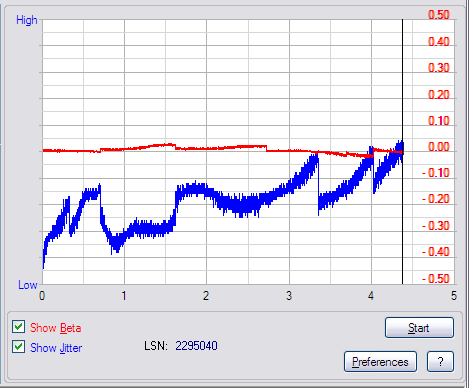Uncheck the Show Beta checkbox
This screenshot has height=388, width=469.
(x=19, y=327)
